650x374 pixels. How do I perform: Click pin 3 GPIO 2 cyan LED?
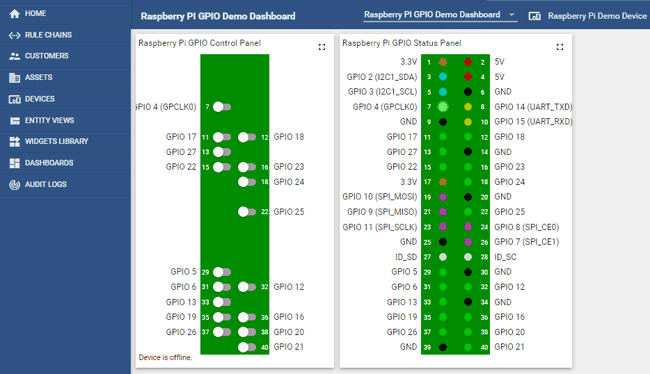443,77
